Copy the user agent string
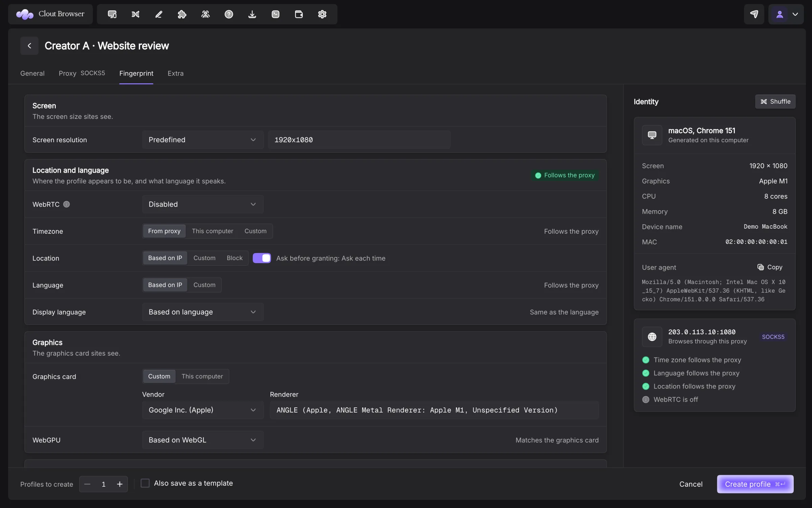 tap(770, 267)
